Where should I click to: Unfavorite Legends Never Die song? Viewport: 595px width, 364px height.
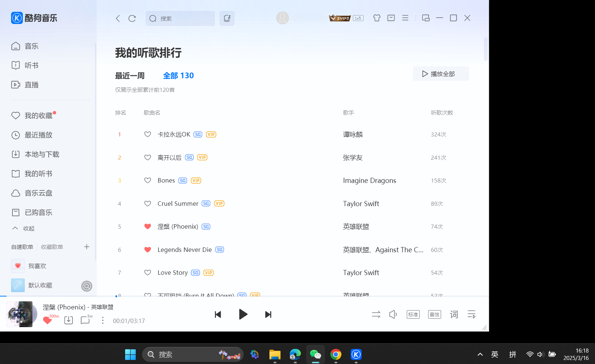[x=147, y=250]
